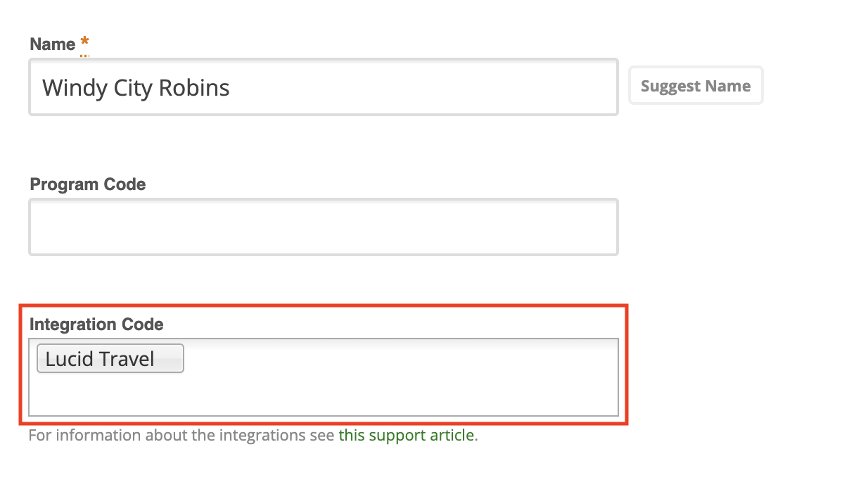Place cursor in Windy City Robins text
Screen dimensions: 868x480
(136, 87)
